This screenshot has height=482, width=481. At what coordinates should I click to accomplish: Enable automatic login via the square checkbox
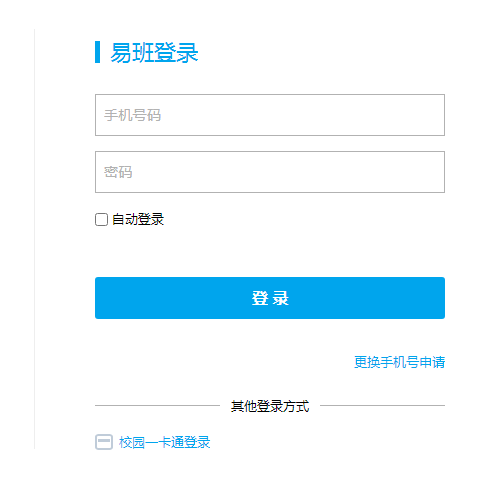tap(101, 220)
